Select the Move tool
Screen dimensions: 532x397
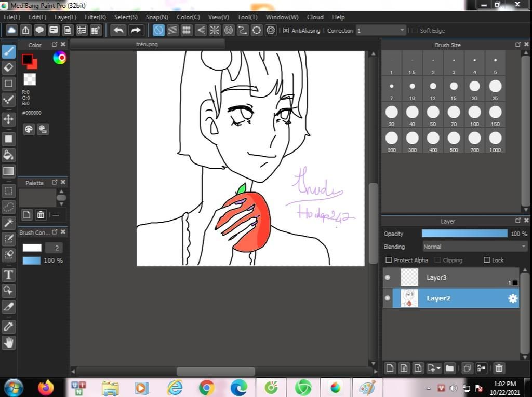click(x=8, y=119)
